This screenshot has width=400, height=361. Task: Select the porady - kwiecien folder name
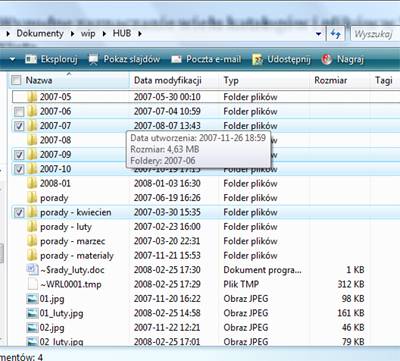click(x=76, y=212)
